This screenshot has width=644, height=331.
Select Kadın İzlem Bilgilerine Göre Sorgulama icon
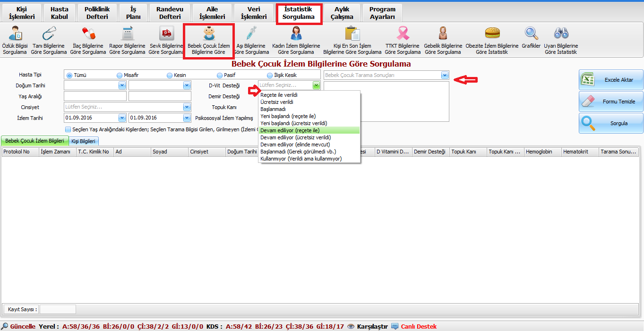(296, 34)
